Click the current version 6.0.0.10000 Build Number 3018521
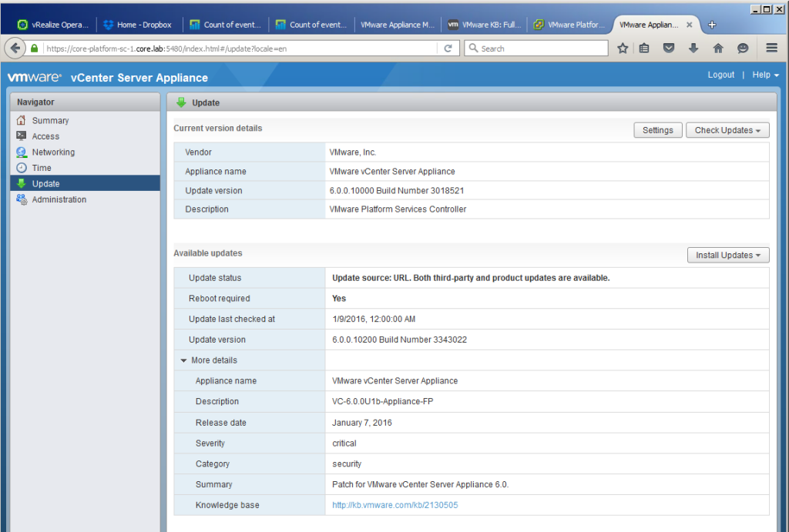Viewport: 789px width, 532px height. pos(397,191)
